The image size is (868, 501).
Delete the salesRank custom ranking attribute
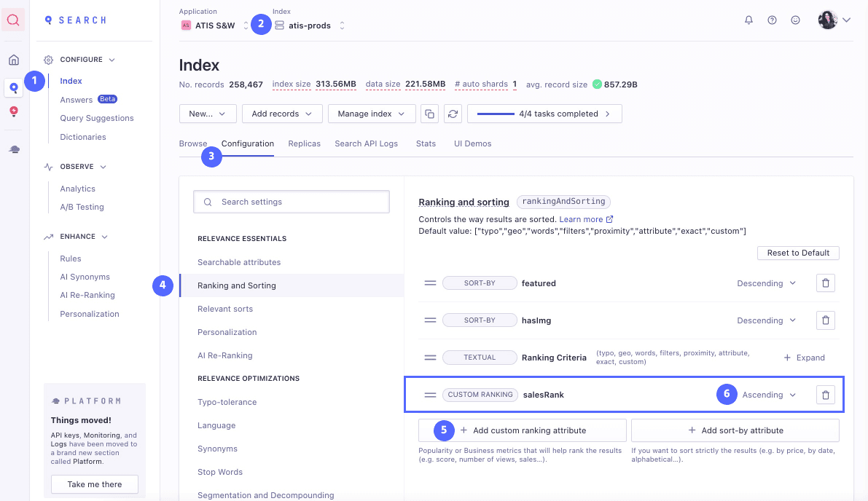tap(826, 395)
